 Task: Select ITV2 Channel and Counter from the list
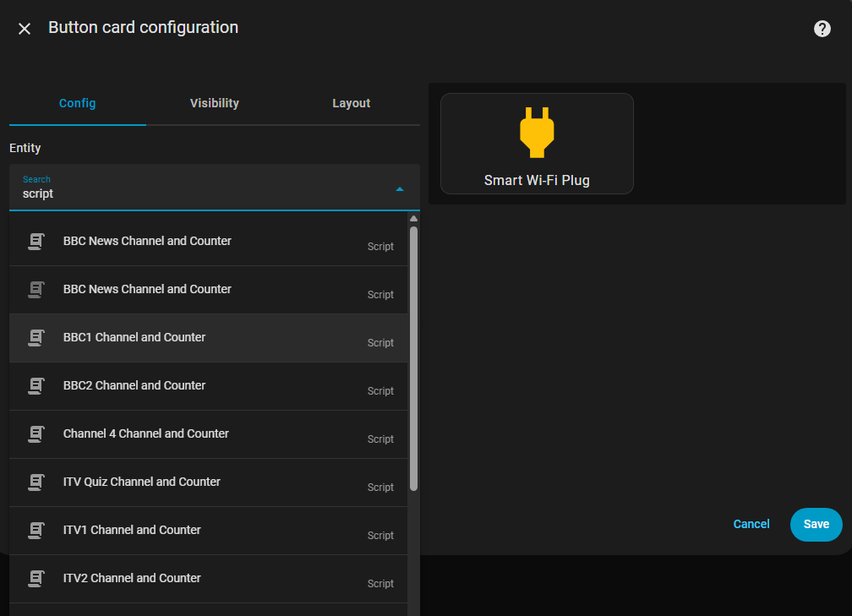coord(132,579)
